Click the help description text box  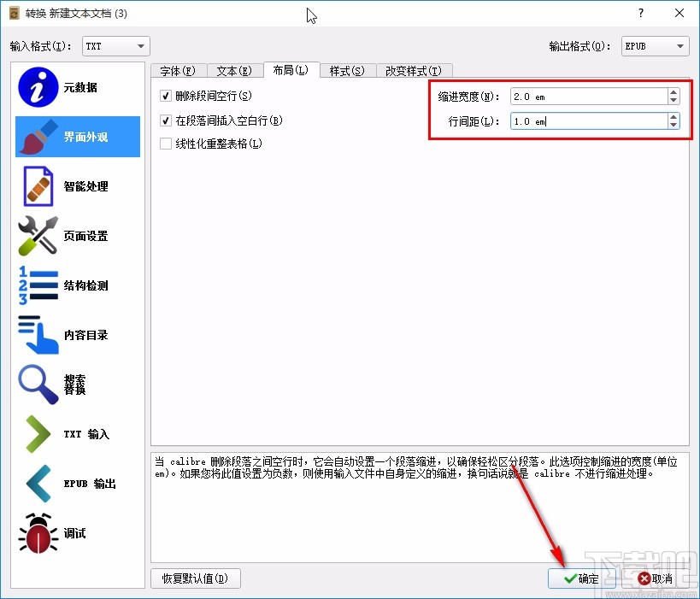(420, 507)
